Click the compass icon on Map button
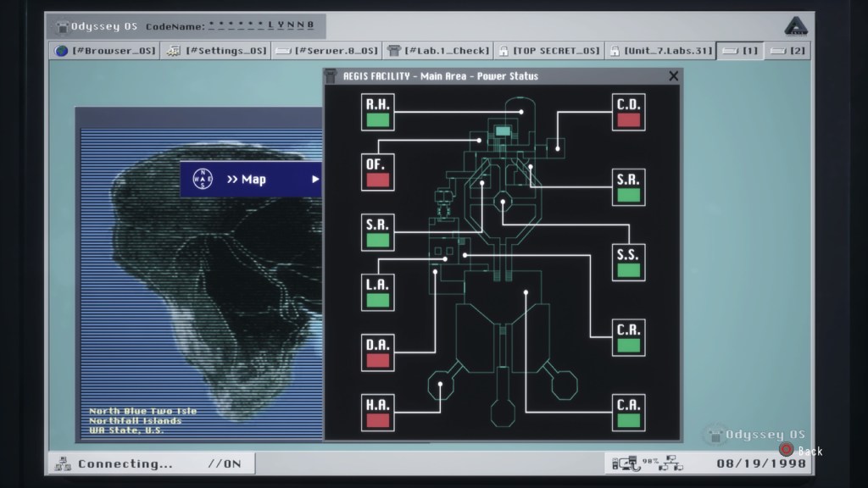Viewport: 868px width, 488px height. [x=203, y=179]
